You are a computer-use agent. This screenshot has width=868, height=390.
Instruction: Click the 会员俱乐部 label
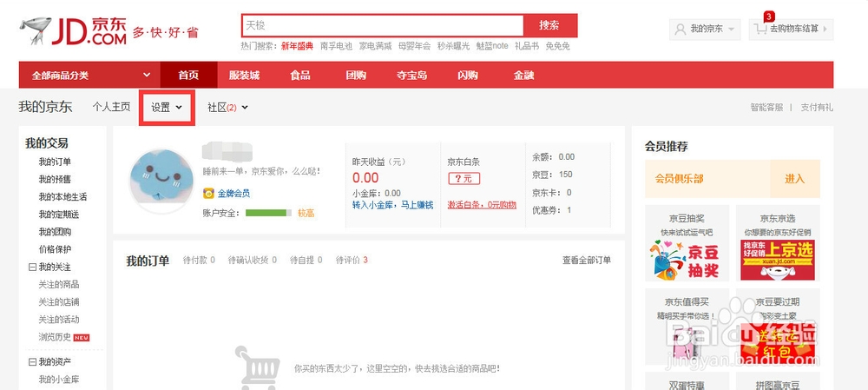coord(680,179)
